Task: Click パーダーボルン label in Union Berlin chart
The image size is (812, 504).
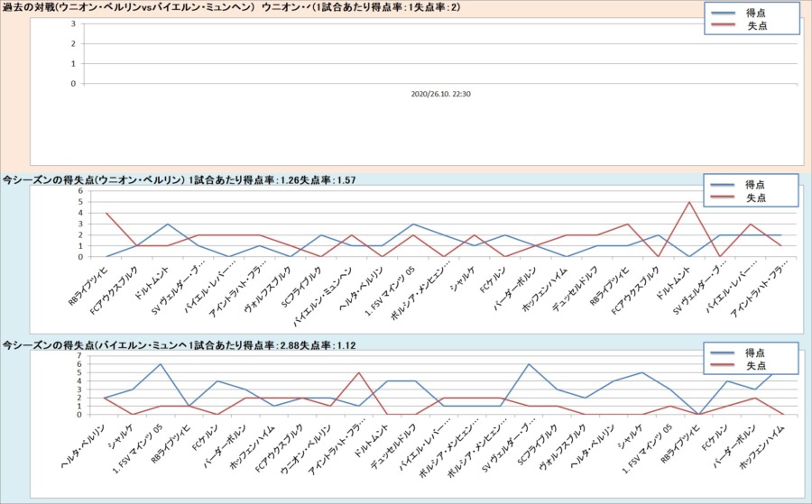Action: coord(515,288)
